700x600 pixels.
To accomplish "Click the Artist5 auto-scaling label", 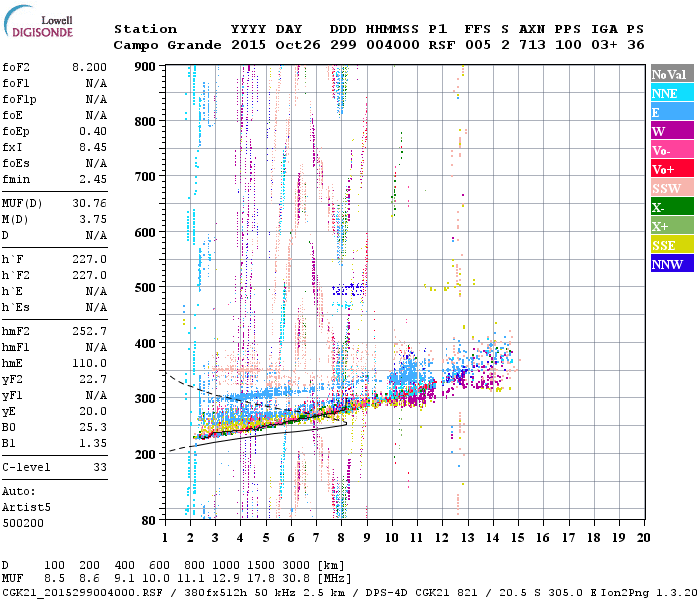I will [x=26, y=508].
